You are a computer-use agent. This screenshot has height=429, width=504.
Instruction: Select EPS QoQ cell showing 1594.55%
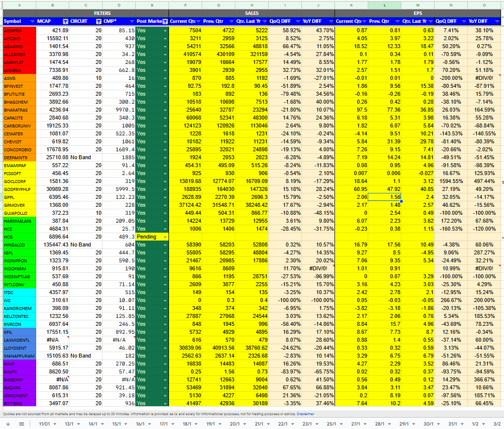coord(450,182)
